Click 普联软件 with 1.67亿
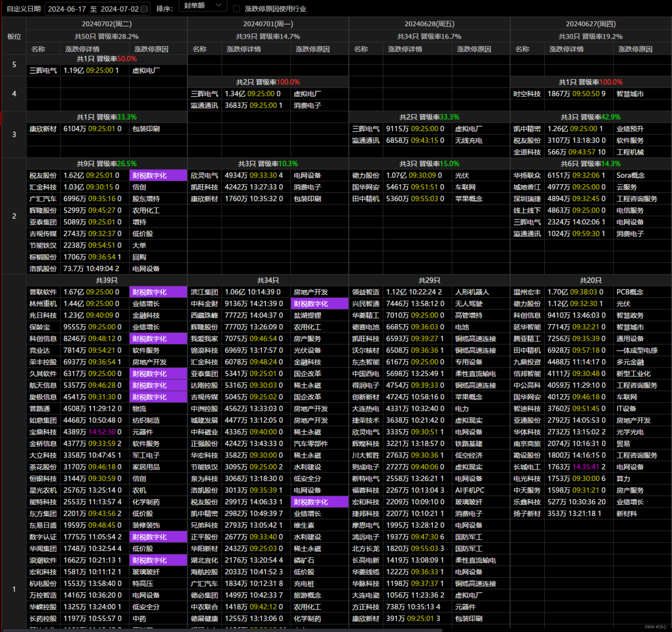 click(43, 292)
